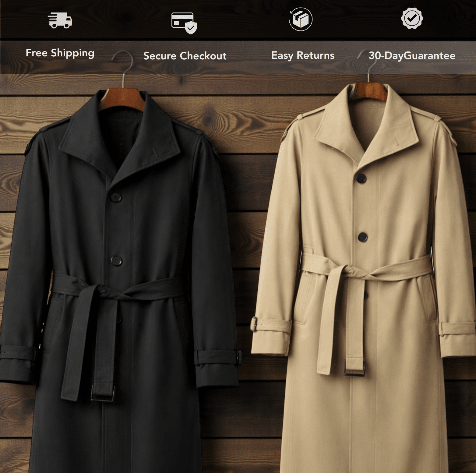Click the Easy Returns box icon
This screenshot has height=473, width=476.
pyautogui.click(x=301, y=19)
